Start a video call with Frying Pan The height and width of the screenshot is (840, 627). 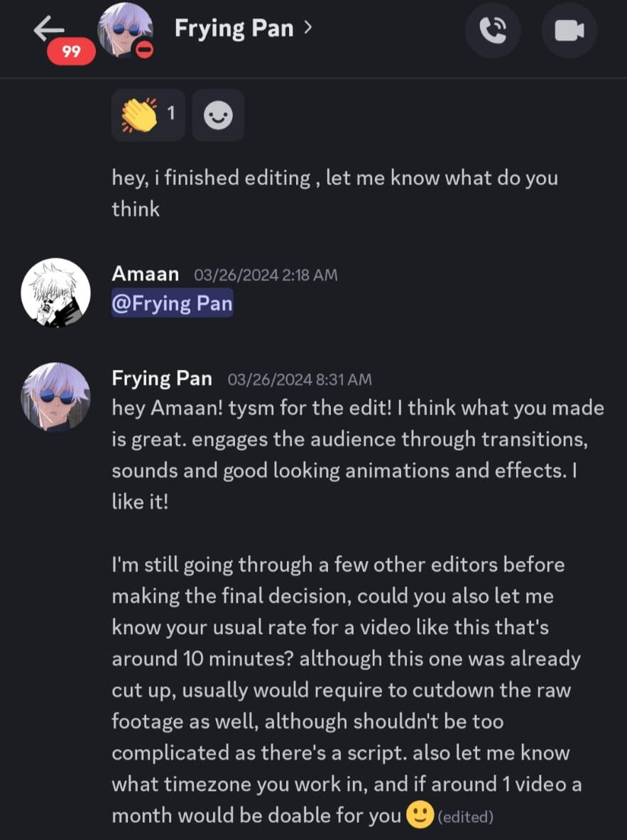coord(569,30)
